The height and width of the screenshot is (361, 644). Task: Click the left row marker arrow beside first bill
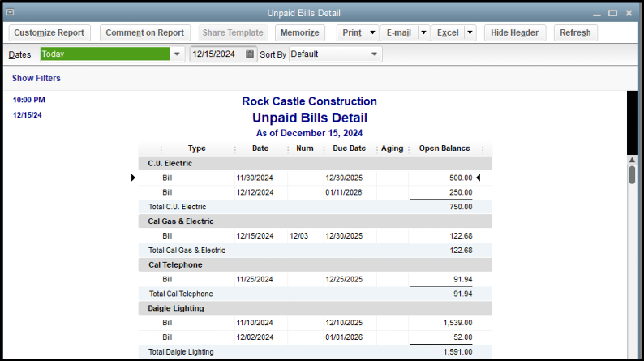point(133,178)
